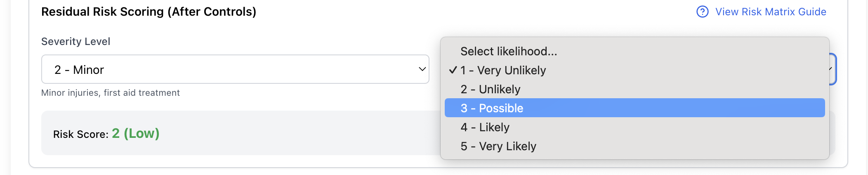Set likelihood to '5 - Very Likely'
The height and width of the screenshot is (175, 868).
(498, 146)
